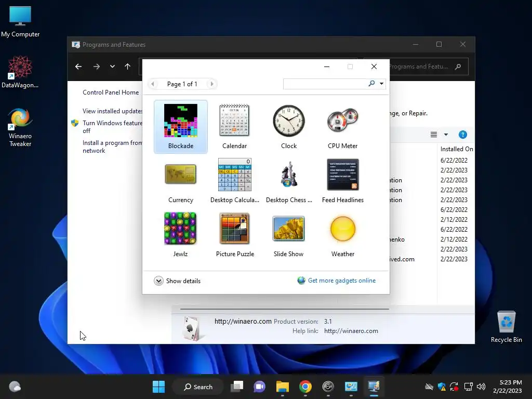Open Programs and Features help icon
Viewport: 532px width, 399px height.
463,135
